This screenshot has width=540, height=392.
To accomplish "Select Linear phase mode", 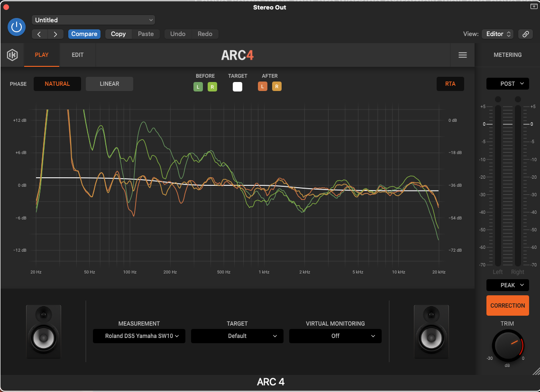I will (x=110, y=84).
